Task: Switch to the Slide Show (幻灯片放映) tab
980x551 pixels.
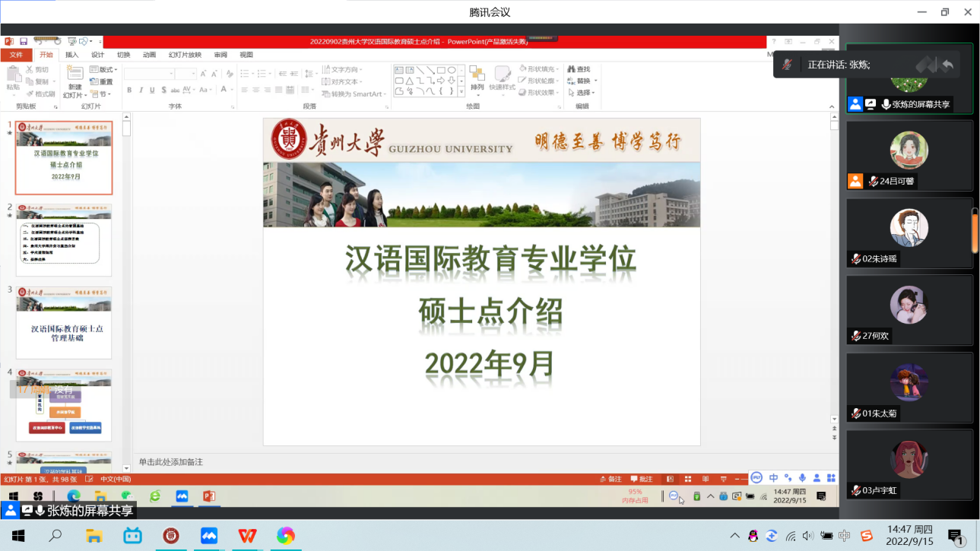Action: point(185,55)
